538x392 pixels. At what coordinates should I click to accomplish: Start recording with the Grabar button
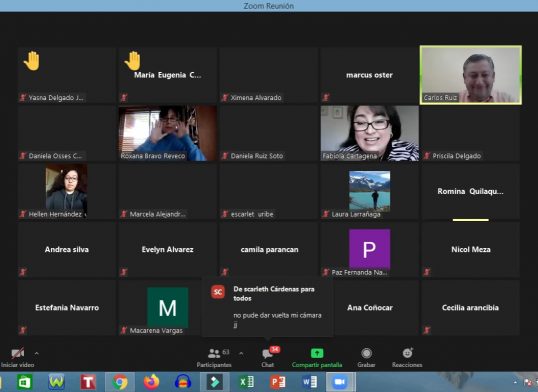tap(366, 358)
